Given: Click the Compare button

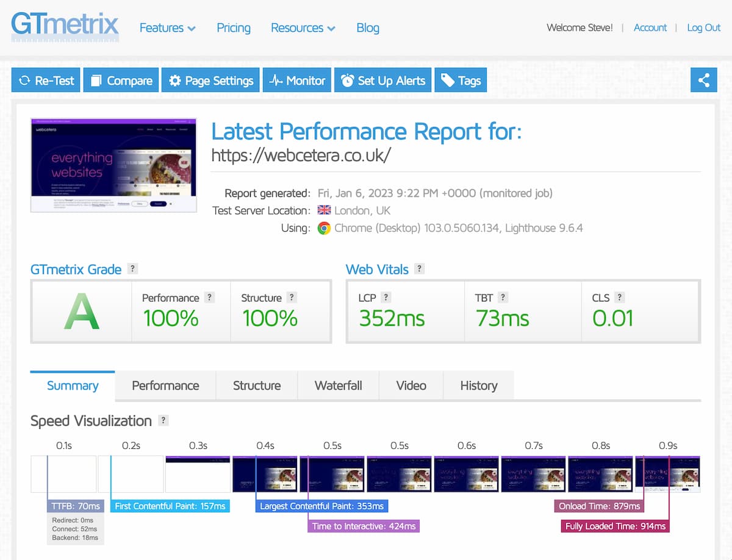Looking at the screenshot, I should click(121, 80).
